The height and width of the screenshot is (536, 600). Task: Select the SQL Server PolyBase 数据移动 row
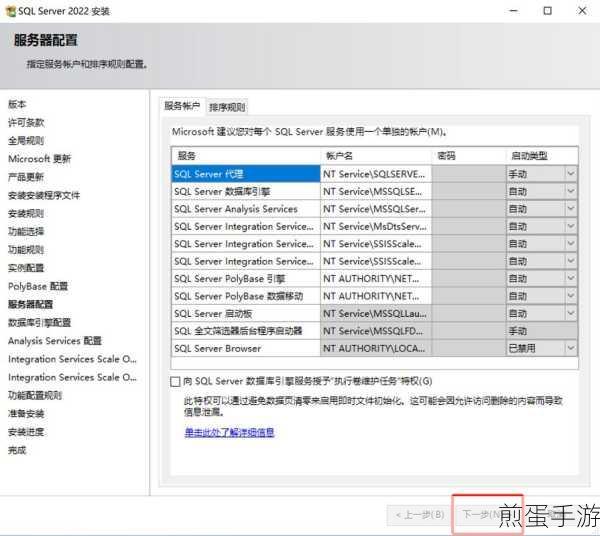(x=246, y=296)
